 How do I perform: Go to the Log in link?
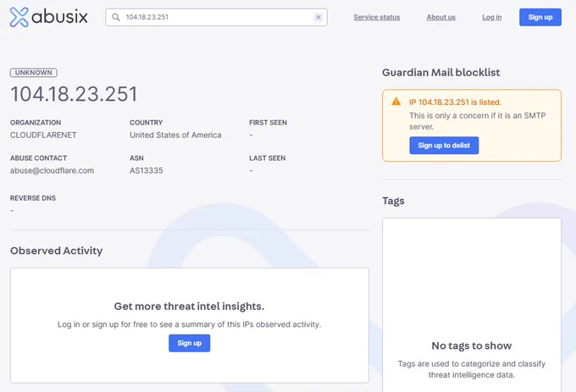[491, 17]
